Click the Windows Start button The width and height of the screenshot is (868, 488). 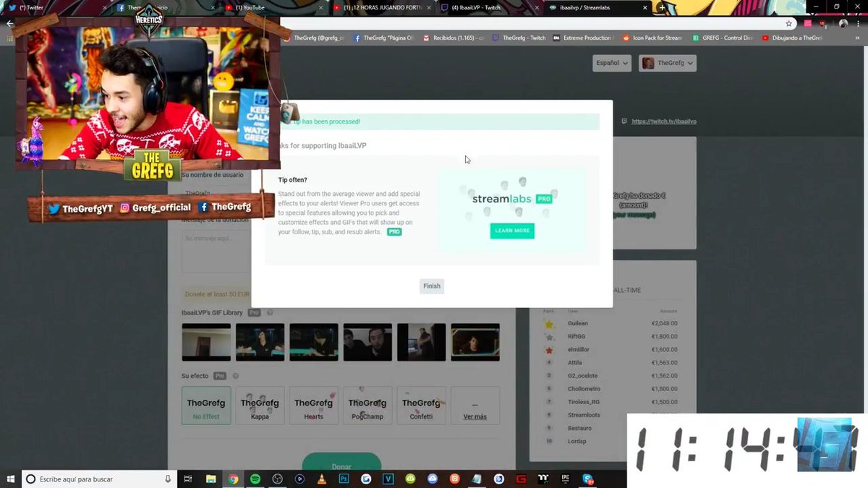pos(11,479)
